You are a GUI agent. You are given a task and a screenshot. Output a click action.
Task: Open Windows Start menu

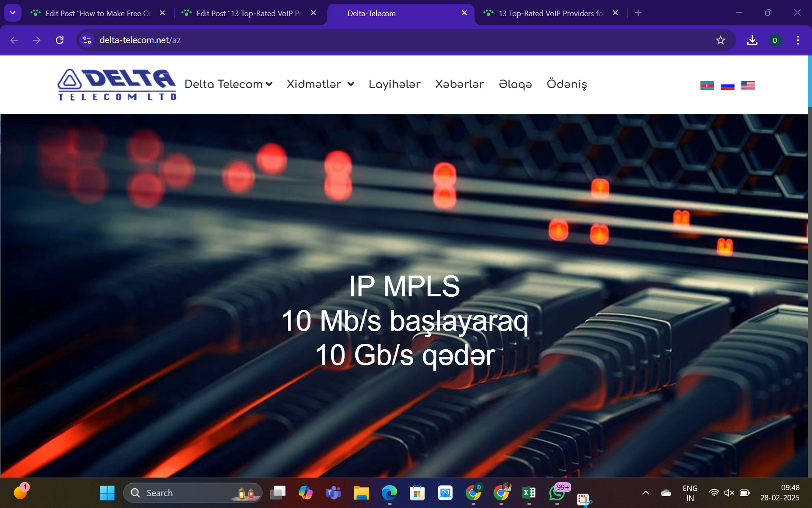[107, 493]
